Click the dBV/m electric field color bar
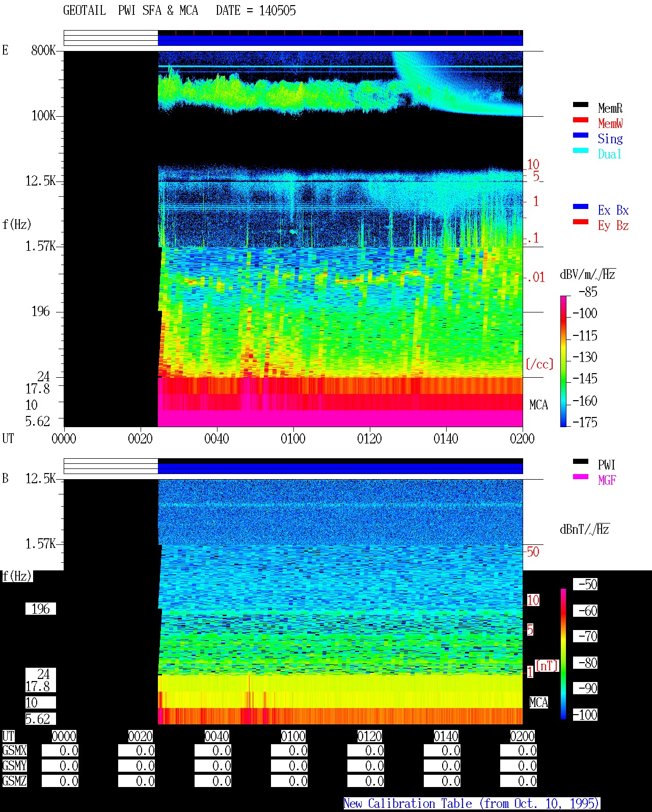The image size is (652, 812). click(x=563, y=361)
